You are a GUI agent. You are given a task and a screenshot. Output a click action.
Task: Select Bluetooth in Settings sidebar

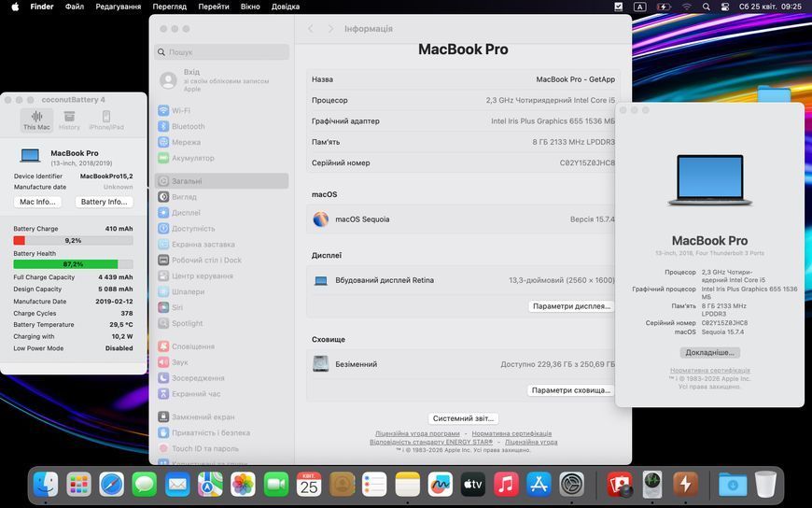(x=221, y=126)
